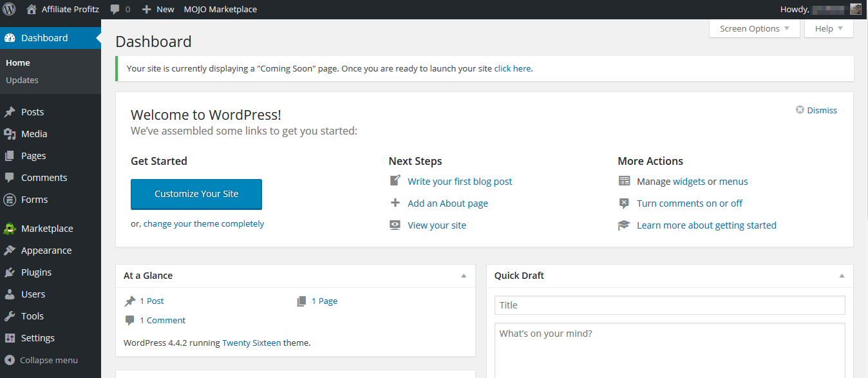Image resolution: width=868 pixels, height=378 pixels.
Task: Collapse the At a Glance panel
Action: pos(464,276)
